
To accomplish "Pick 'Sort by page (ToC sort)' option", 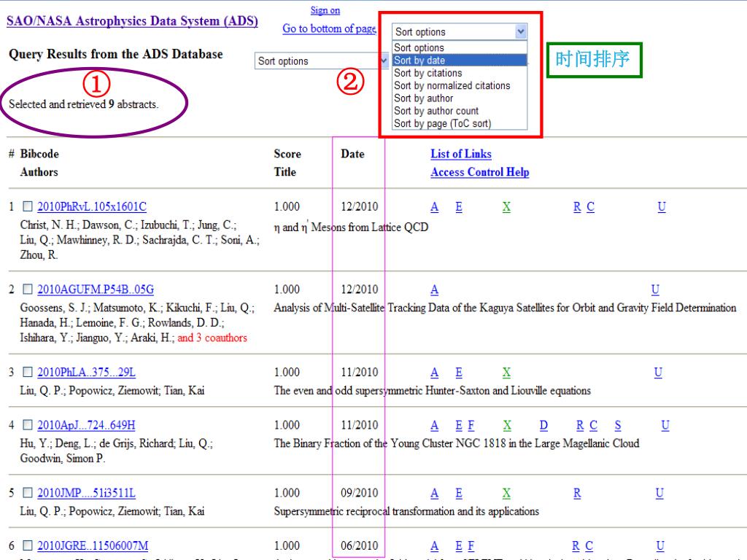I will [460, 123].
